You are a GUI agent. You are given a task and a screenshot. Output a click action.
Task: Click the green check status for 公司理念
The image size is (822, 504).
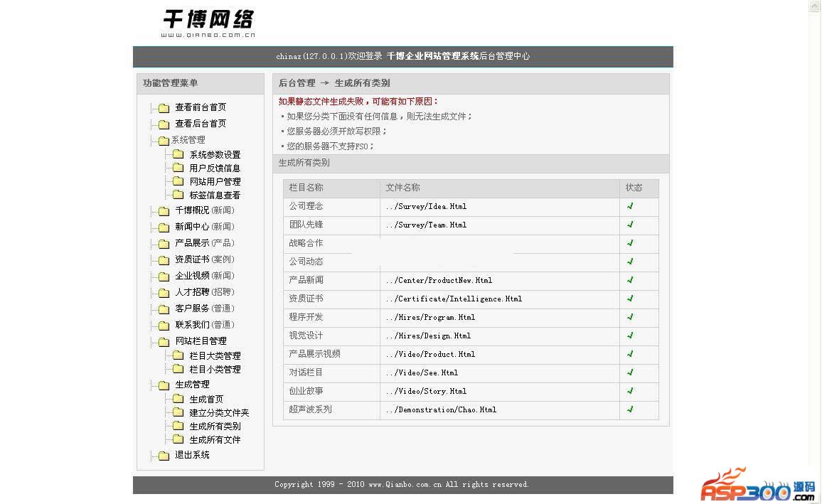click(630, 206)
